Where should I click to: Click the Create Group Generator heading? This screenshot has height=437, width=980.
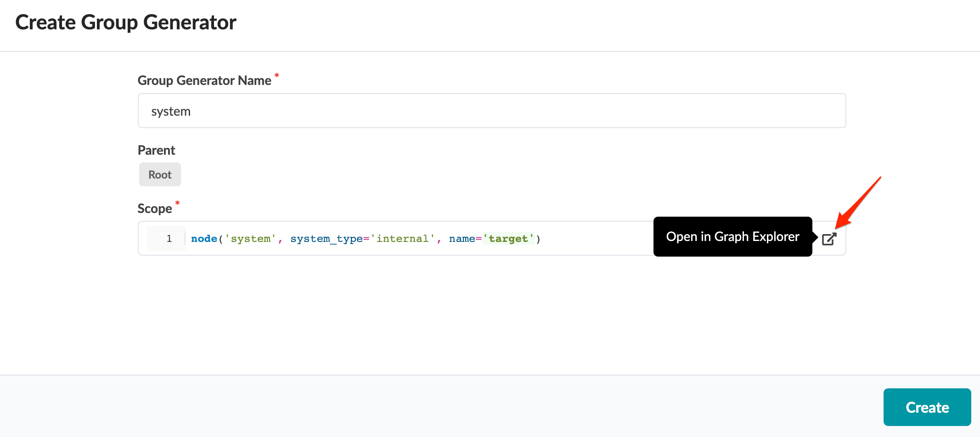(x=126, y=22)
